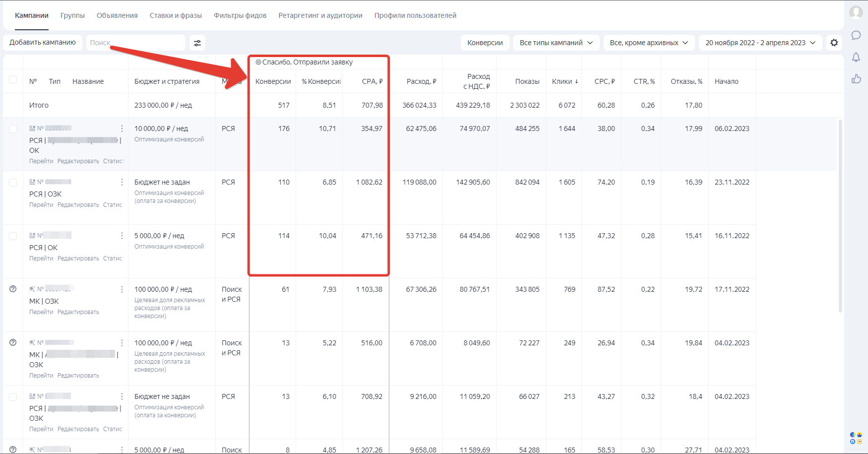Open notifications bell icon

856,57
